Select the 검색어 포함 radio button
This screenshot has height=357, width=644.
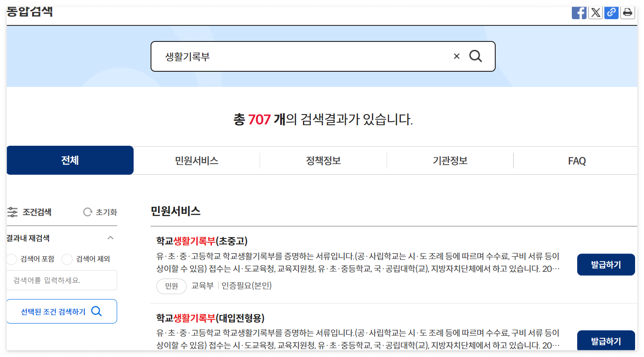(x=11, y=259)
